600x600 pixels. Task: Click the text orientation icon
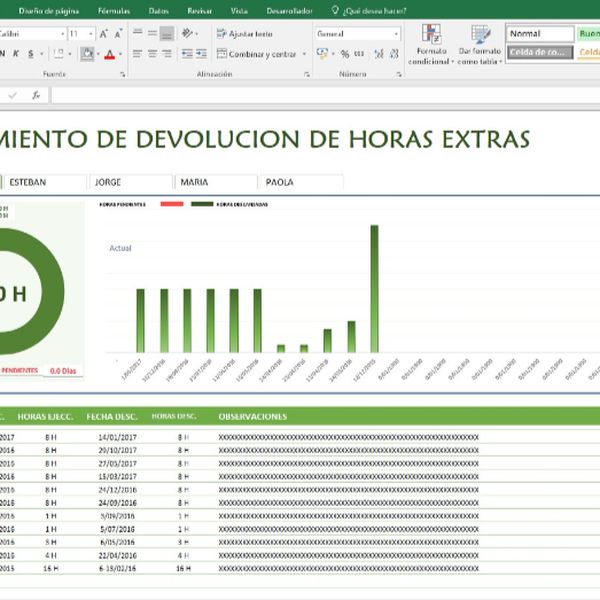click(187, 33)
